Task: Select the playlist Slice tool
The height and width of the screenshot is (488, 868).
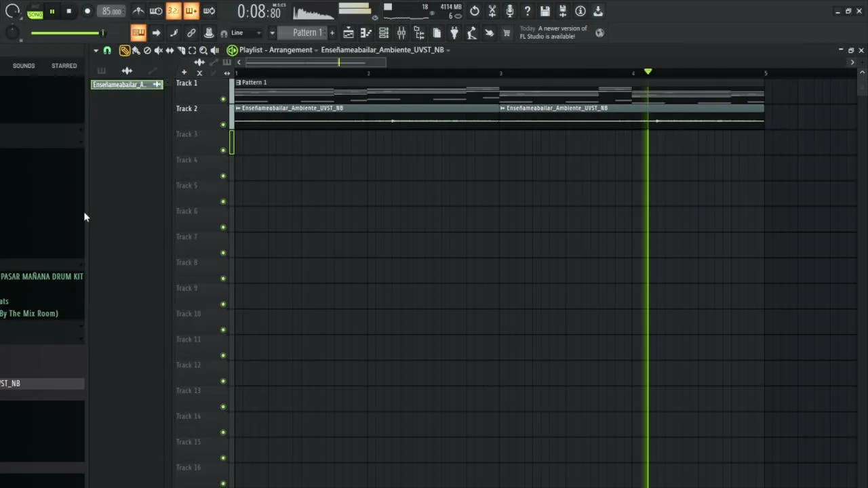Action: point(181,50)
